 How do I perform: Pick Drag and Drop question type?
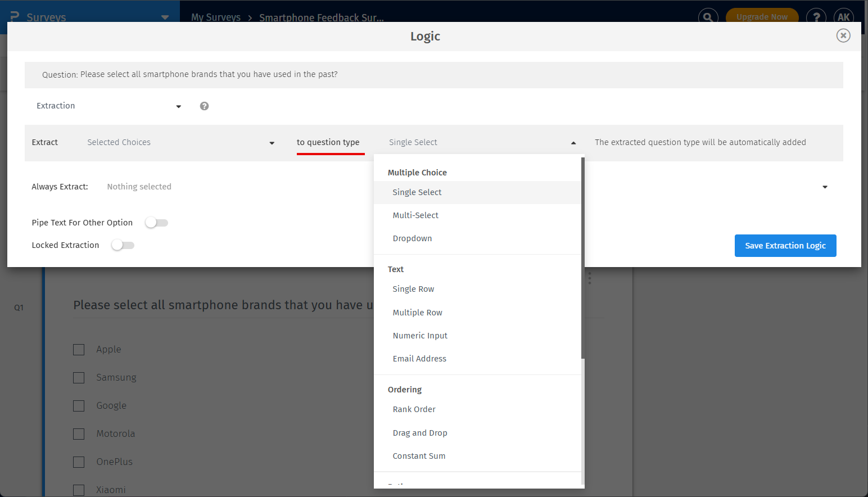(x=477, y=433)
